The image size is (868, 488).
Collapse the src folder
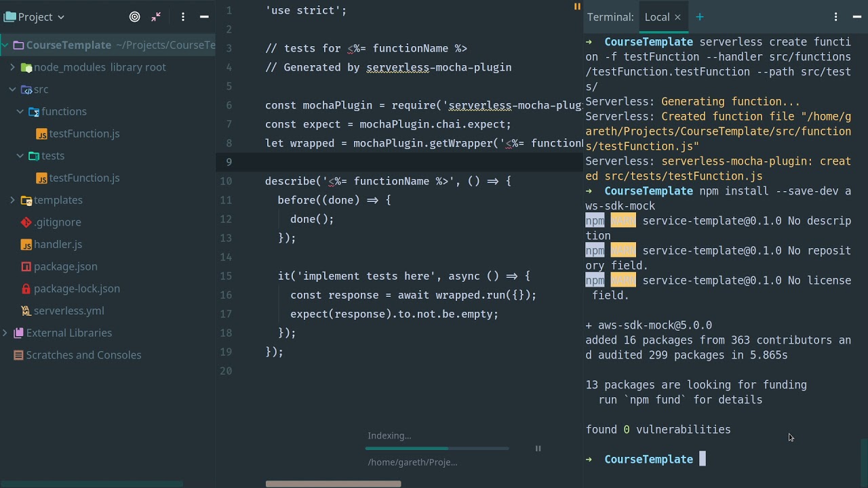tap(12, 89)
